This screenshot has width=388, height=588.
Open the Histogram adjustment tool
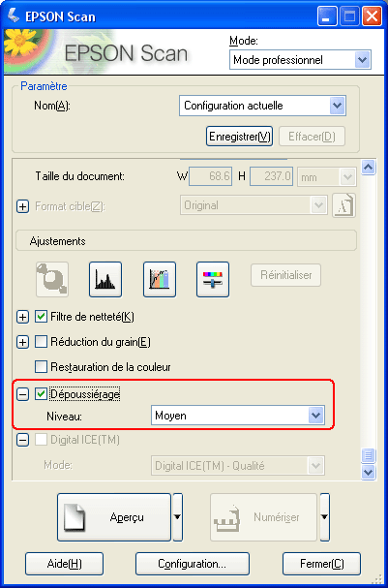pos(105,279)
